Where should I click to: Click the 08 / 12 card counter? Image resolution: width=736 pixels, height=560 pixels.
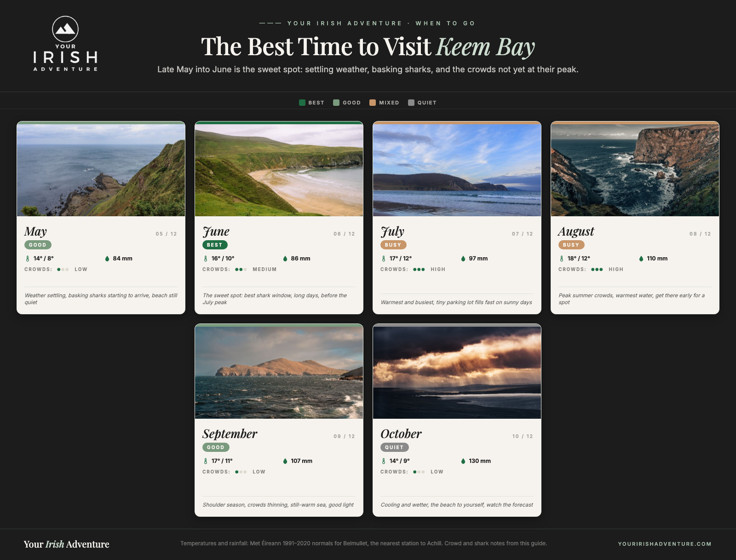[700, 234]
